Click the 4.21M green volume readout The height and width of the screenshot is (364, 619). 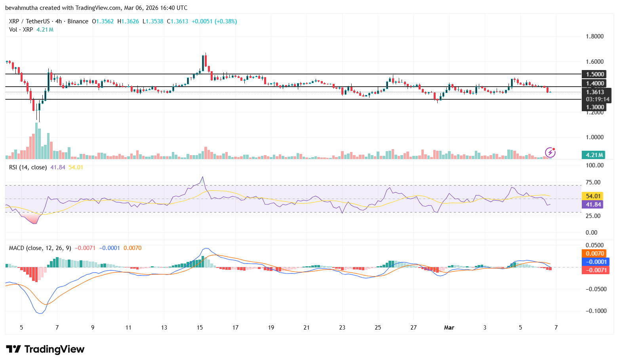(x=593, y=155)
